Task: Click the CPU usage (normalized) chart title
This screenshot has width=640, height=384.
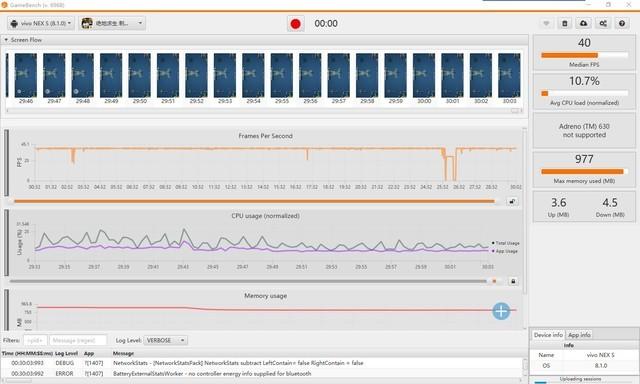Action: [x=265, y=215]
